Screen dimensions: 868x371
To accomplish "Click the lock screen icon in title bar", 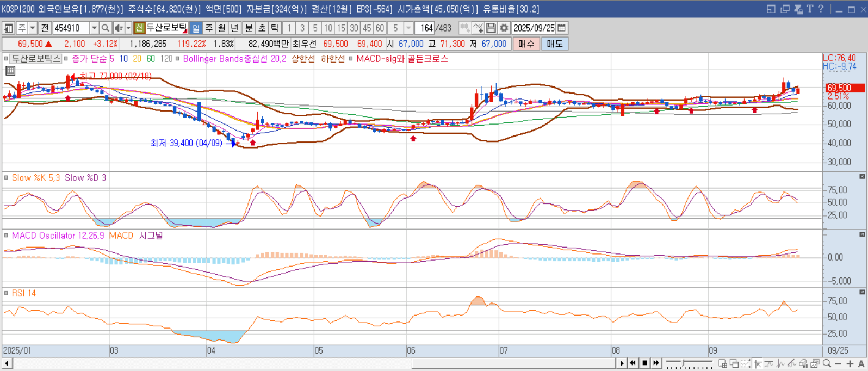I will 798,9.
